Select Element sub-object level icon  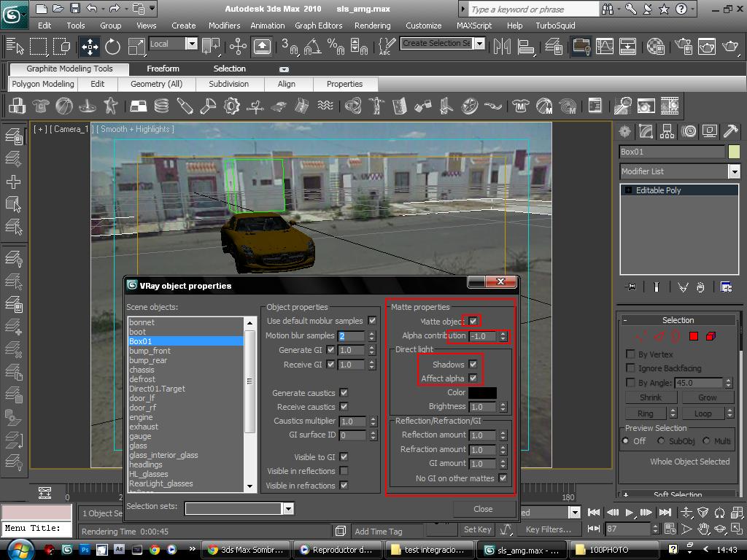pos(711,337)
